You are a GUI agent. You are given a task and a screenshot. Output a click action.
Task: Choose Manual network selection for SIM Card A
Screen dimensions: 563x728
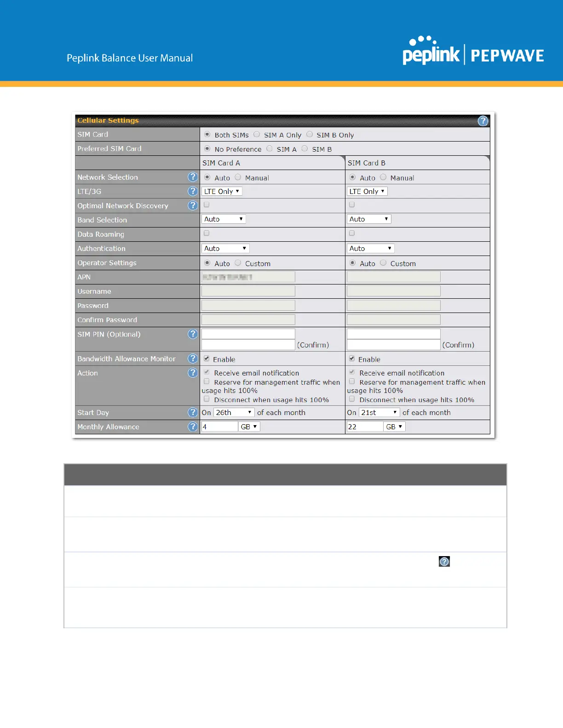(x=238, y=177)
